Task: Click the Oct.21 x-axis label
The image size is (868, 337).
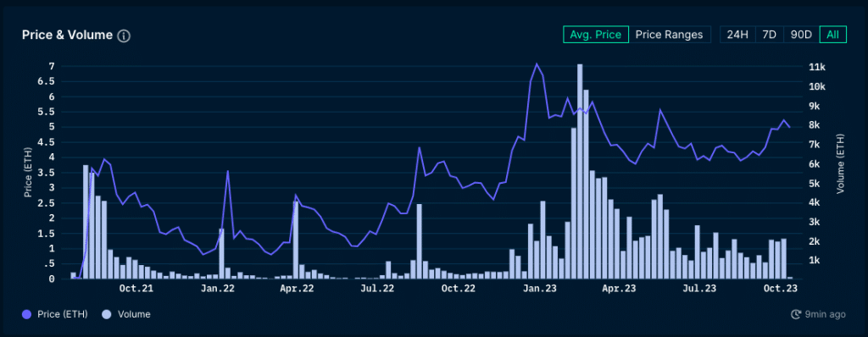Action: [x=136, y=288]
